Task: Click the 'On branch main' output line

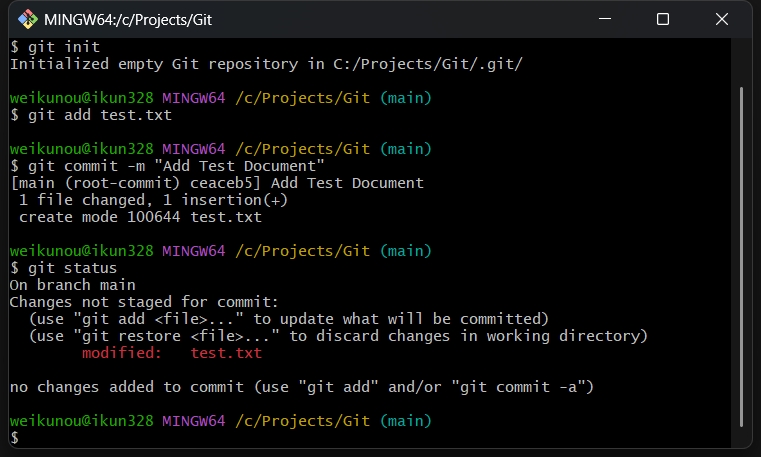Action: 73,285
